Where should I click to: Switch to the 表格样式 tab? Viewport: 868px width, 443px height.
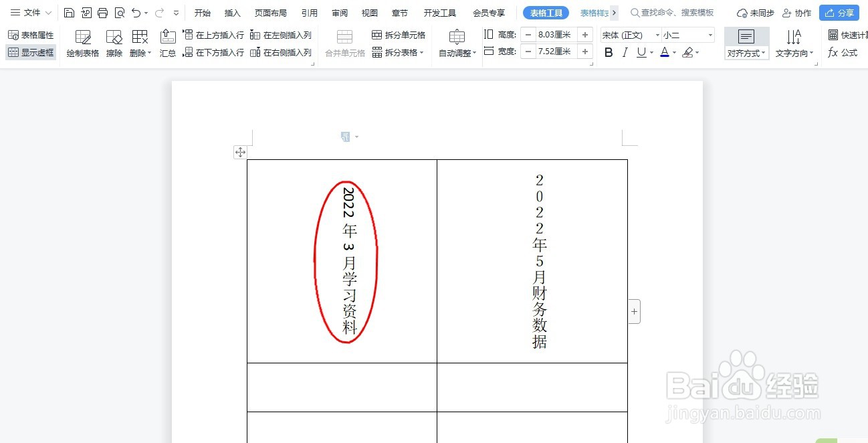click(x=594, y=13)
